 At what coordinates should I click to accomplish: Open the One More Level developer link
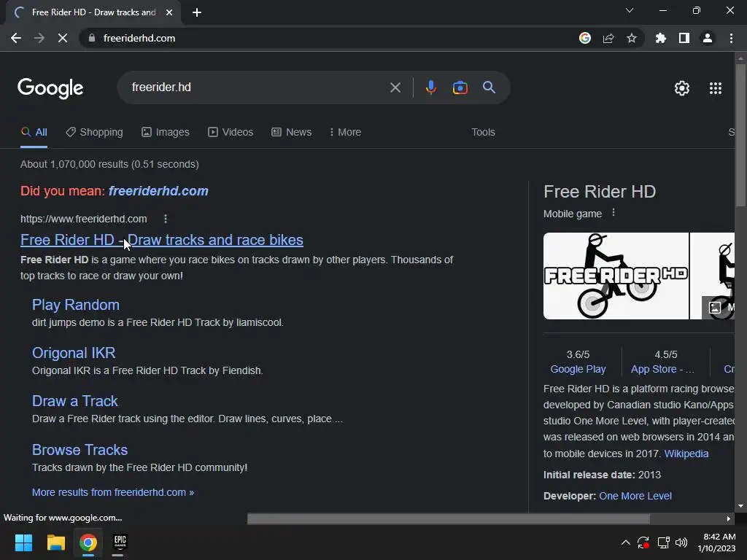635,496
